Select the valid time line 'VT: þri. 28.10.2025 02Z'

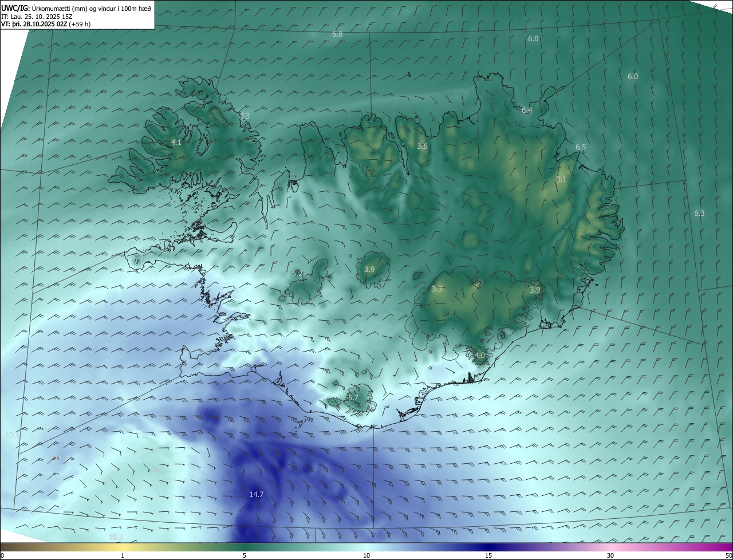pos(34,23)
